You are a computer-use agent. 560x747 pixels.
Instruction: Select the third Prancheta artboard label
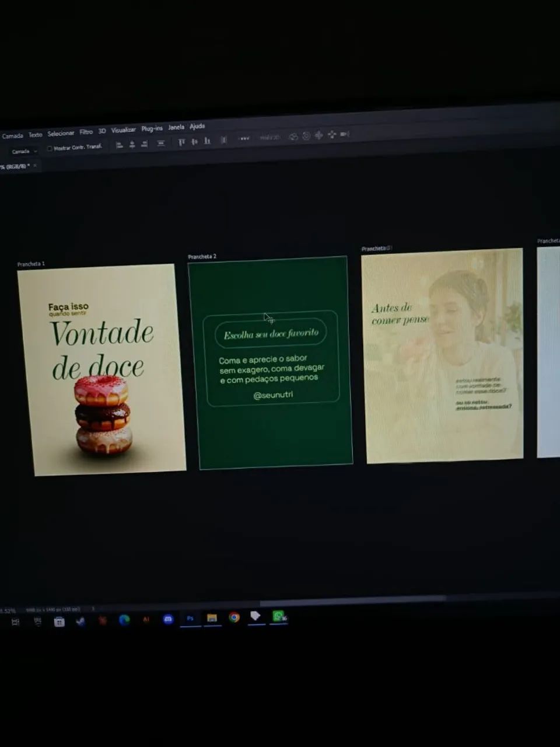pos(376,249)
